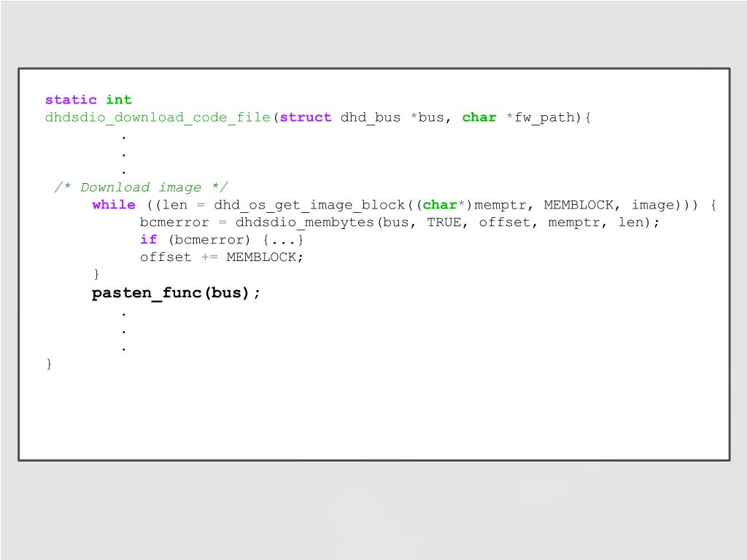
Task: Click the 'int' return type keyword
Action: click(x=119, y=99)
